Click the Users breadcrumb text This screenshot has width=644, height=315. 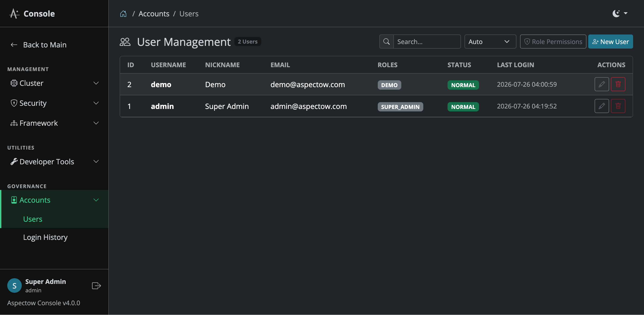[189, 14]
